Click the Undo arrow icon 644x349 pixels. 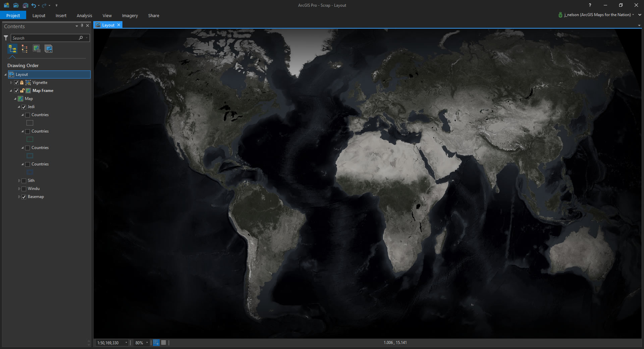pos(34,5)
